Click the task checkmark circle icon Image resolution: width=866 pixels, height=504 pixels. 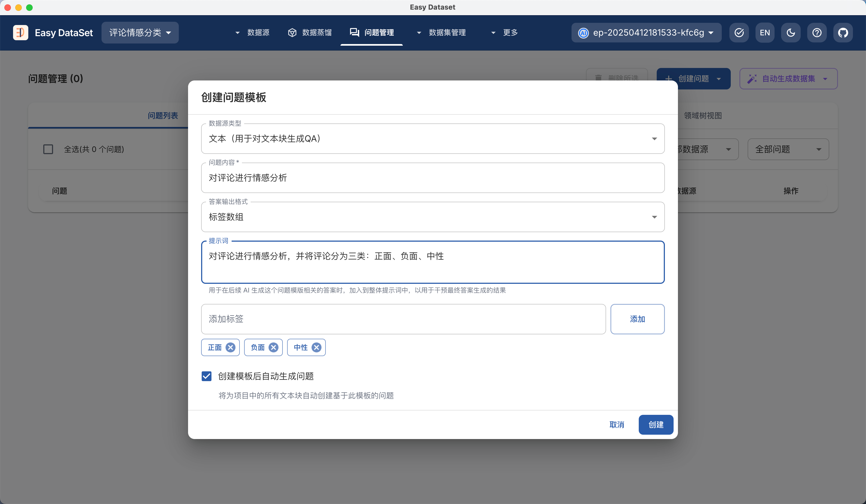(x=739, y=33)
